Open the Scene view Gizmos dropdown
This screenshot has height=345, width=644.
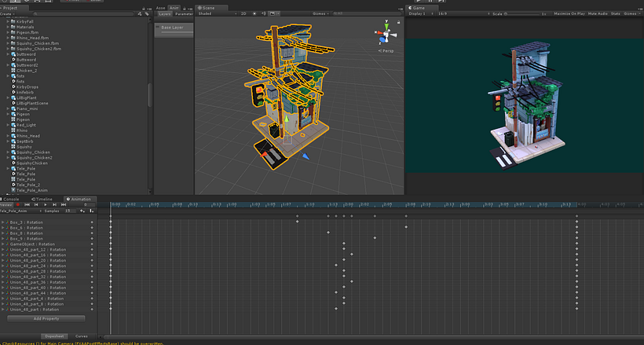coord(320,13)
